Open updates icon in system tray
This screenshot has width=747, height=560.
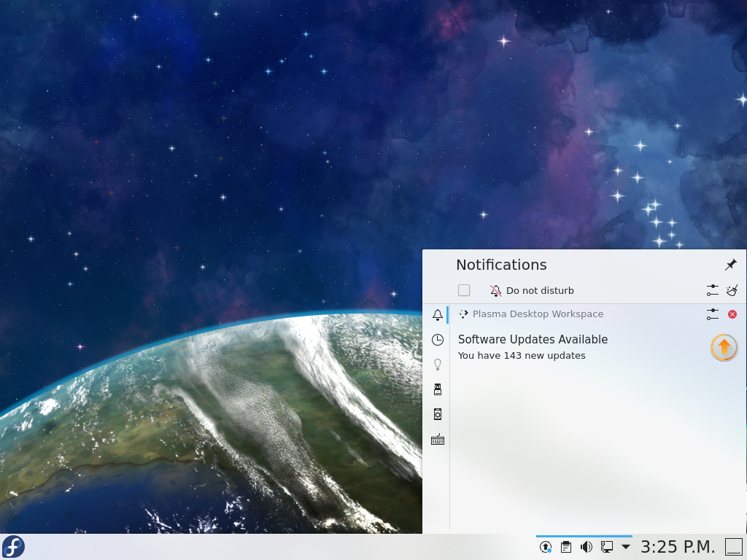click(546, 547)
